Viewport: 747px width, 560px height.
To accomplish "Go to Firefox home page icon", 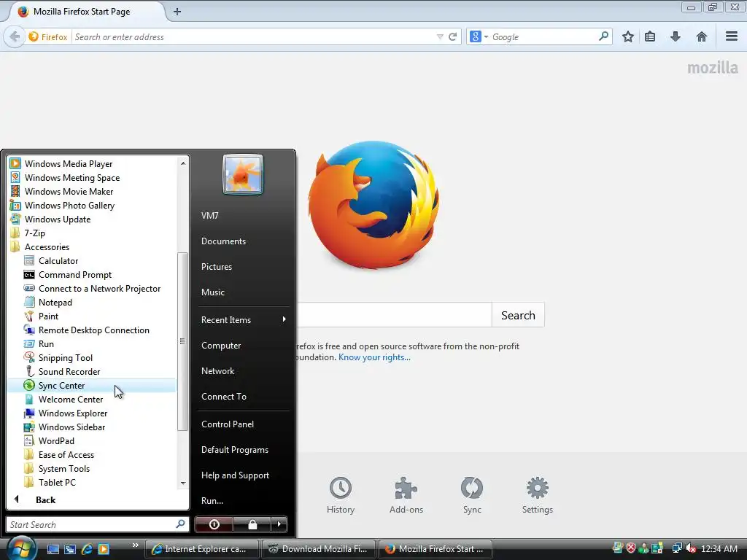I will pyautogui.click(x=701, y=36).
